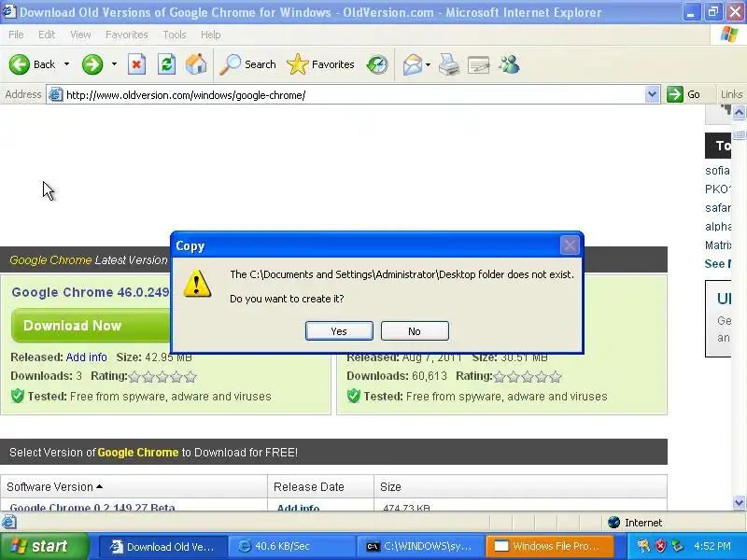Click the scroll up arrow of page scrollbar
The image size is (747, 560).
pyautogui.click(x=739, y=113)
